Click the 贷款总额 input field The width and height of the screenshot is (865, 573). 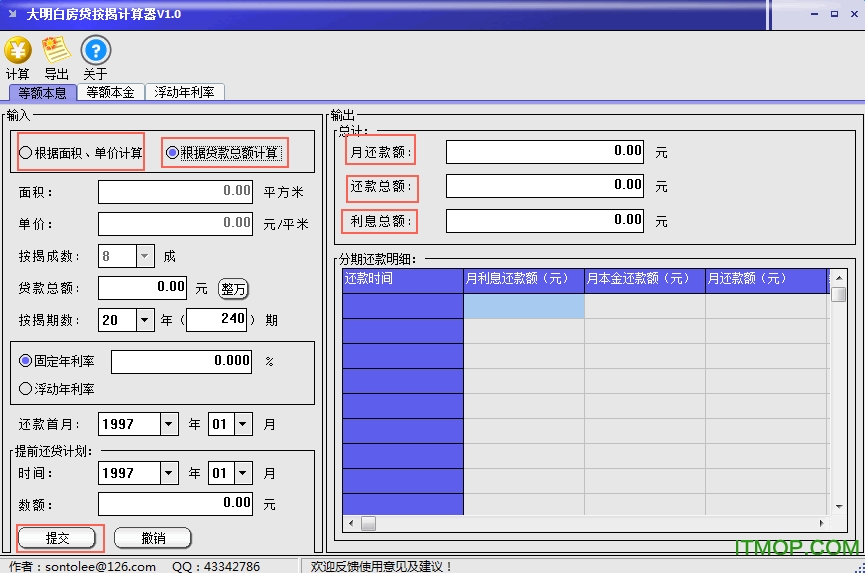click(x=143, y=288)
